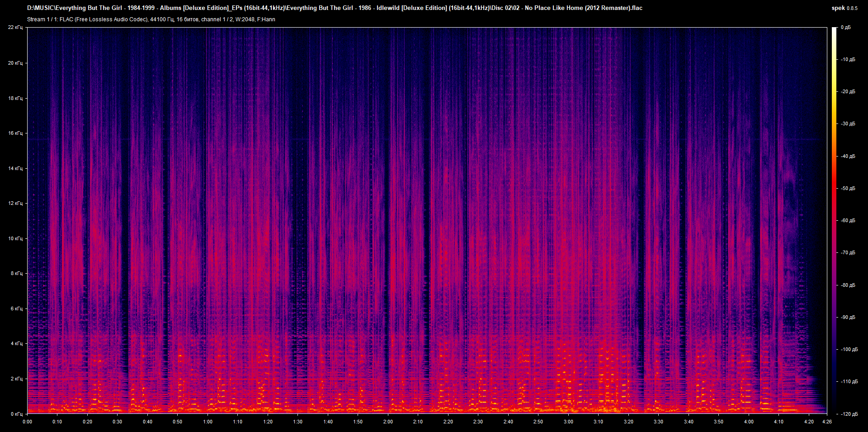The image size is (868, 432).
Task: Click the 0:30 time axis label
Action: point(118,422)
